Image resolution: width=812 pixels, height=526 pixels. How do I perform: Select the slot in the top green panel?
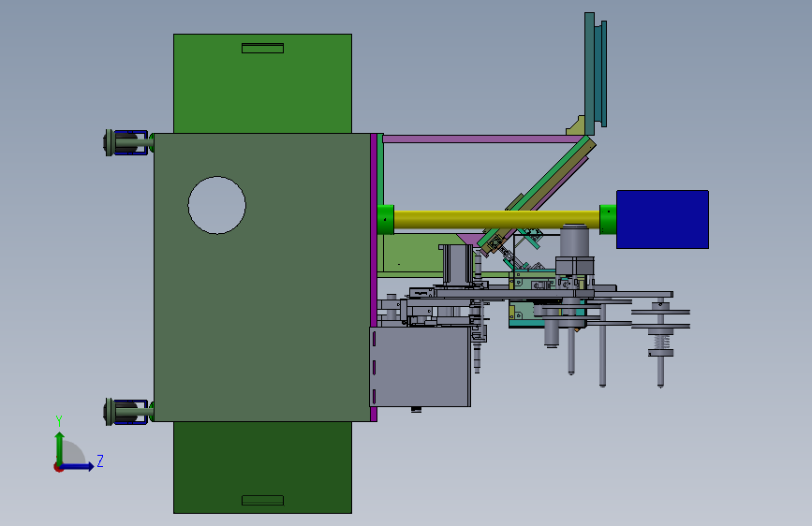tap(262, 48)
